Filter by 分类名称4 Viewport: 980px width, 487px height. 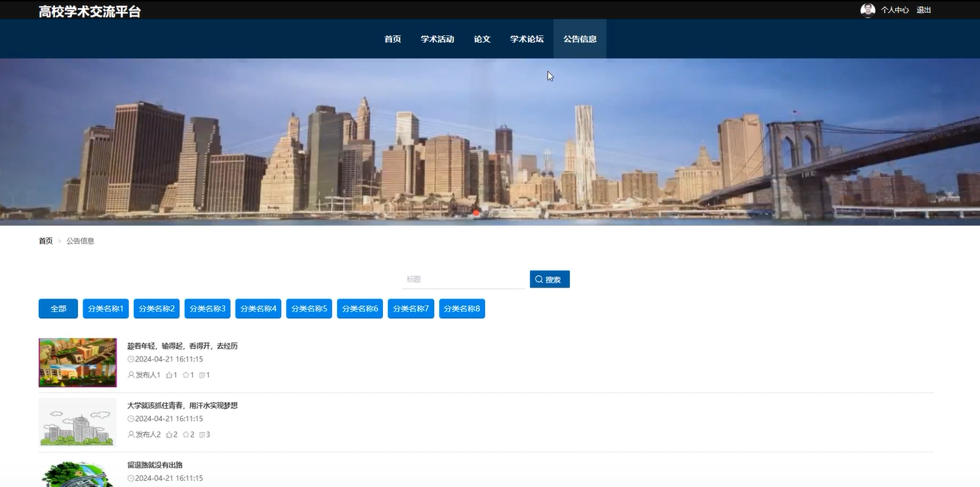258,308
